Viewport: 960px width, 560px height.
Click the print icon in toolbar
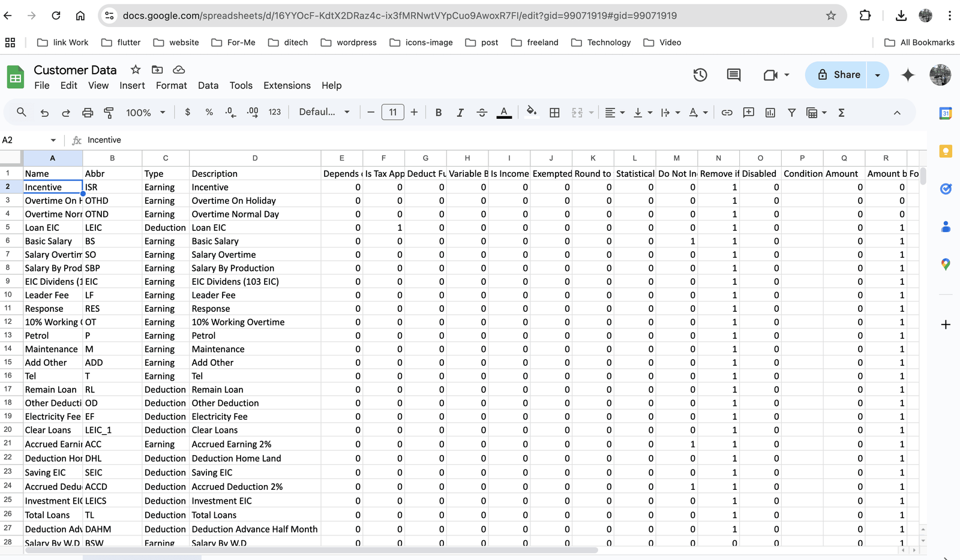pos(88,113)
